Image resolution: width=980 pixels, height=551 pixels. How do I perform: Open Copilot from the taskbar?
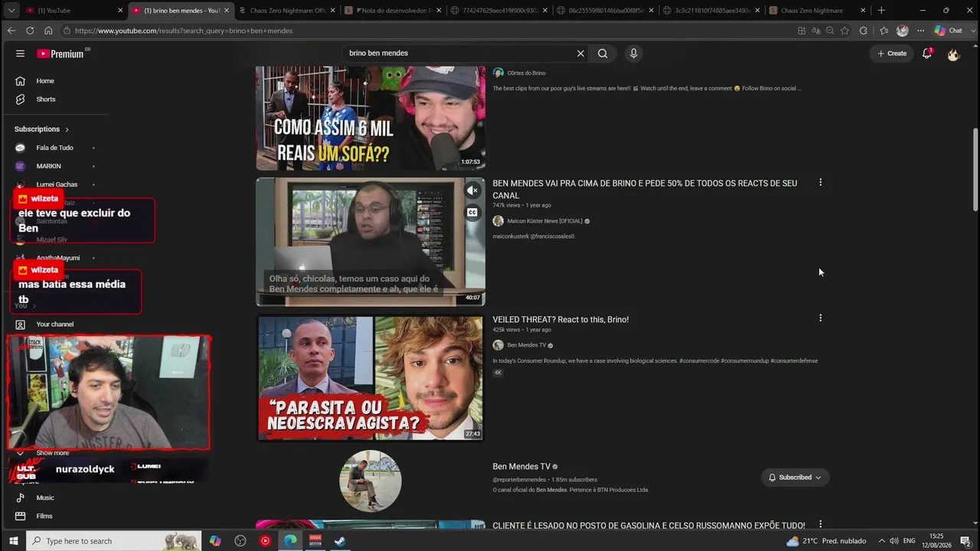pyautogui.click(x=215, y=541)
